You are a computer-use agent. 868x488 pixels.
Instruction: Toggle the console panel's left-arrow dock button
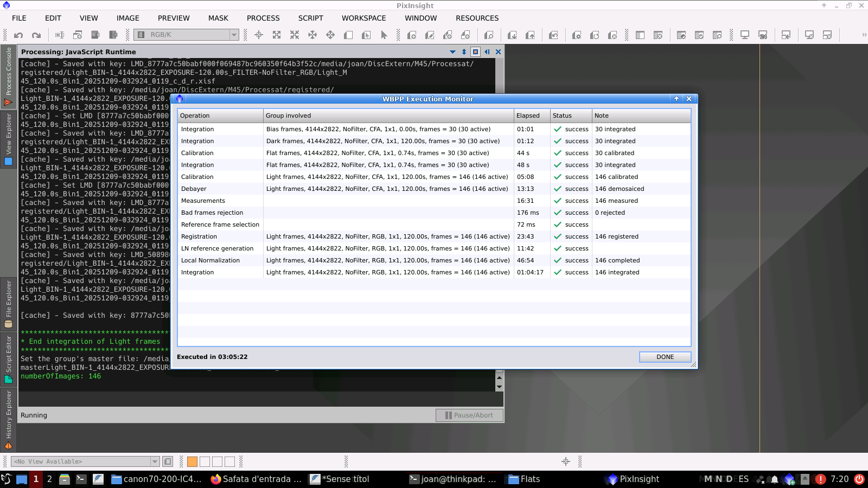[x=487, y=52]
